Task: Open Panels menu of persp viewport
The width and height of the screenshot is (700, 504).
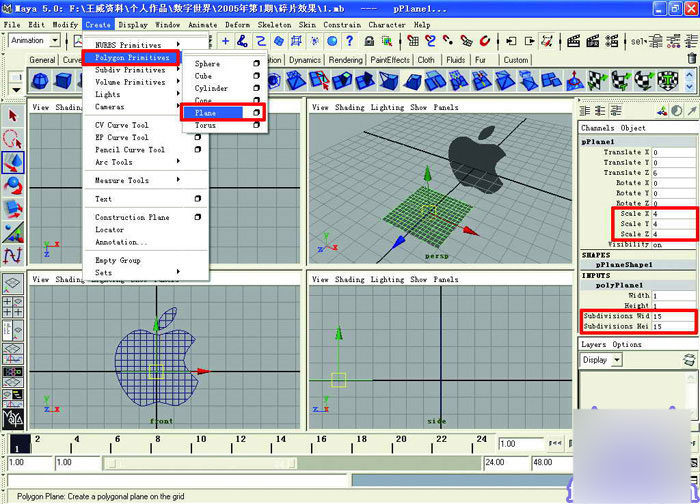Action: [446, 107]
